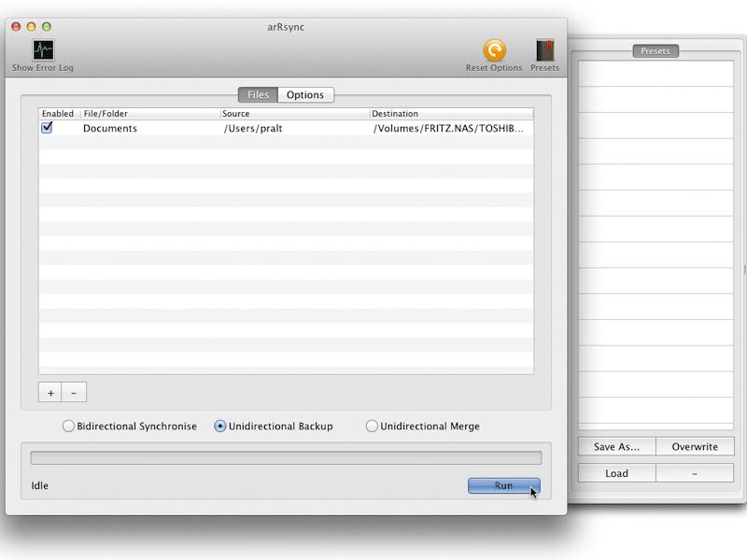Select the Documents row in file list

pyautogui.click(x=286, y=128)
